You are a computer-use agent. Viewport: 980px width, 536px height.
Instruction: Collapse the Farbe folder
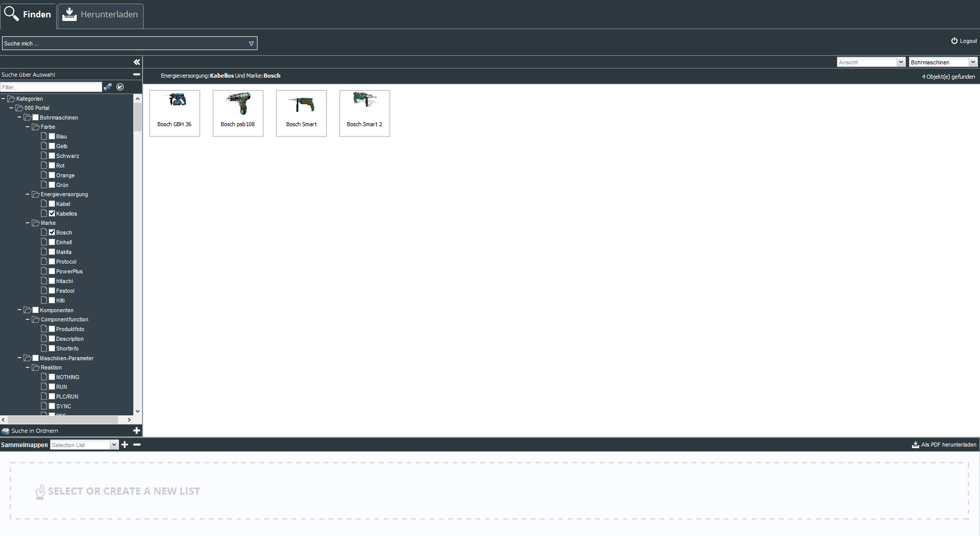point(28,127)
